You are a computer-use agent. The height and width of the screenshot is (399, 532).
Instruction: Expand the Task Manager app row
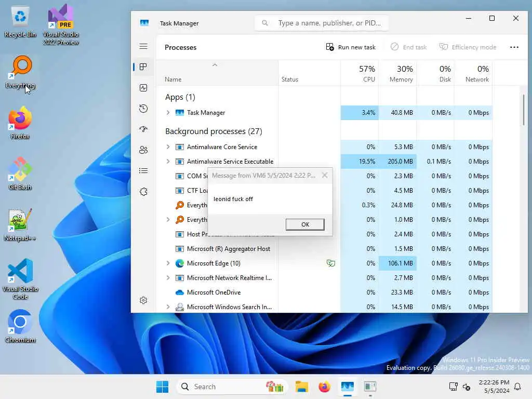pyautogui.click(x=168, y=112)
